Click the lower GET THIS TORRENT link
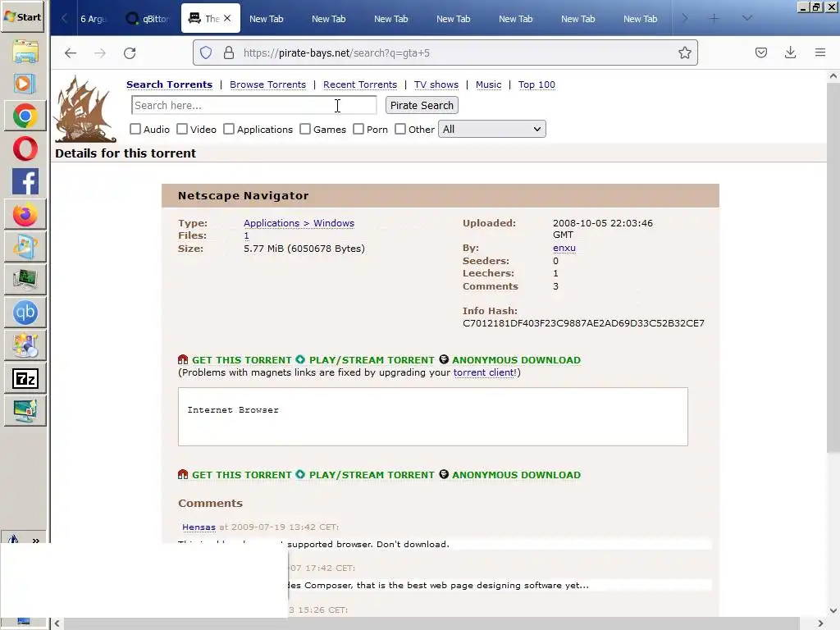Image resolution: width=840 pixels, height=630 pixels. [242, 475]
